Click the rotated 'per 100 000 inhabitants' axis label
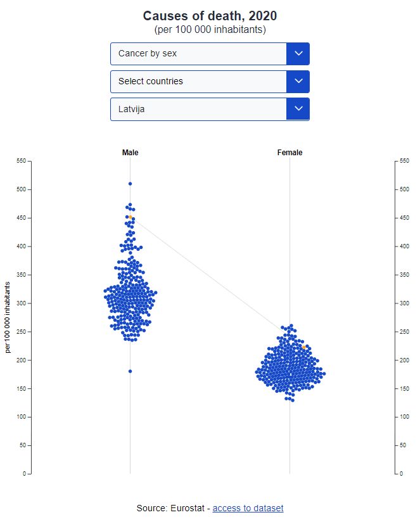This screenshot has height=522, width=420. 8,317
